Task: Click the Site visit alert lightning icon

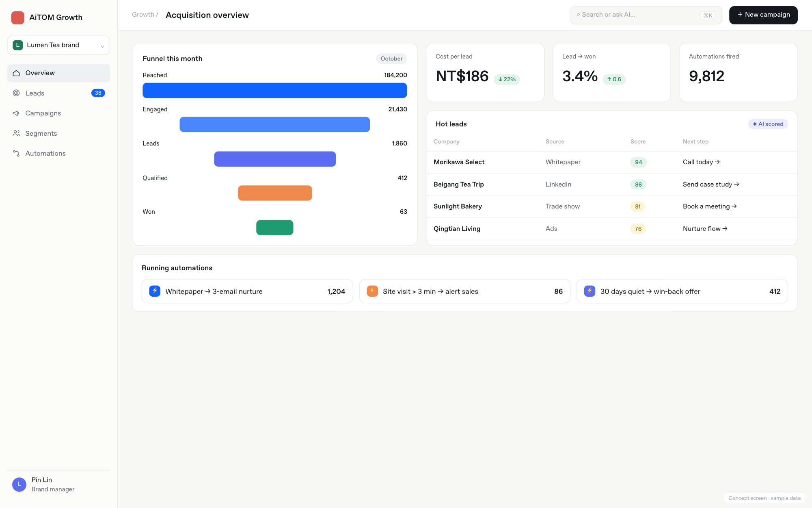Action: pos(372,291)
